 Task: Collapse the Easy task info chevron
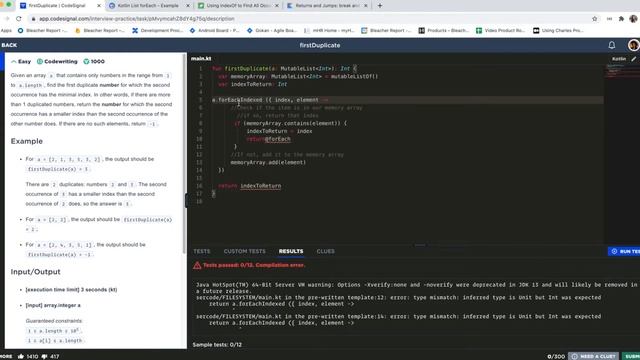pyautogui.click(x=13, y=62)
